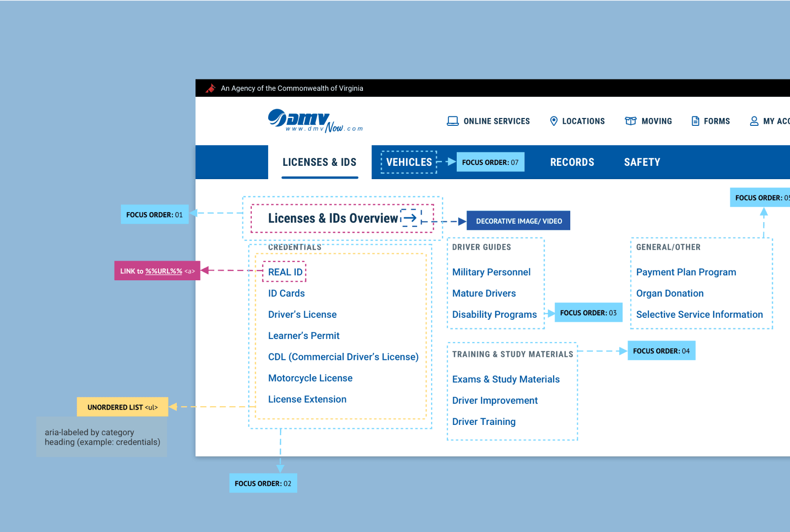
Task: Open CDL (Commercial Driver's License) link
Action: tap(343, 357)
